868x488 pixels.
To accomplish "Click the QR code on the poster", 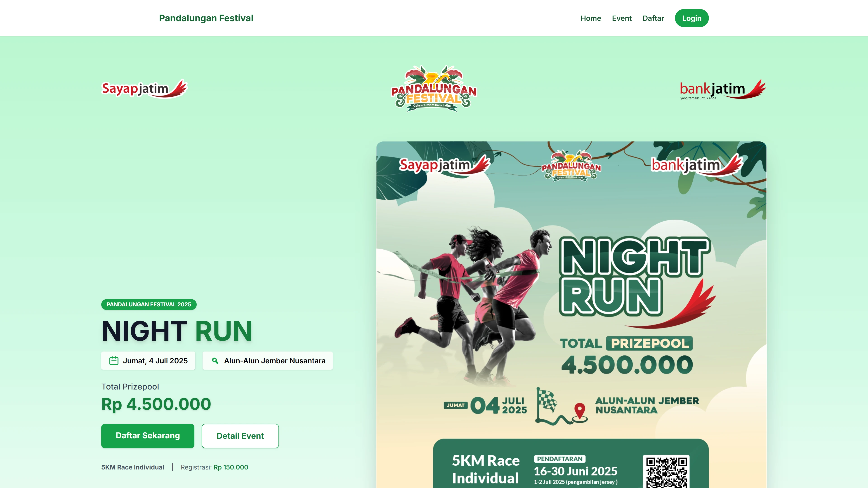I will point(666,472).
